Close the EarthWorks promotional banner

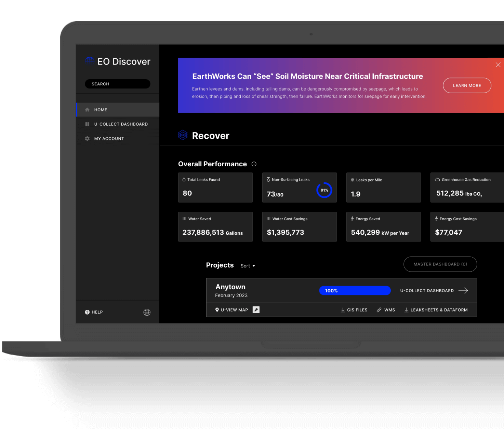[498, 65]
